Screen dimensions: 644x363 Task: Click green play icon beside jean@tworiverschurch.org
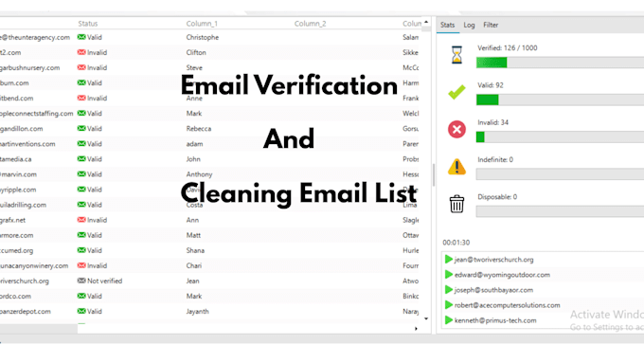(449, 260)
